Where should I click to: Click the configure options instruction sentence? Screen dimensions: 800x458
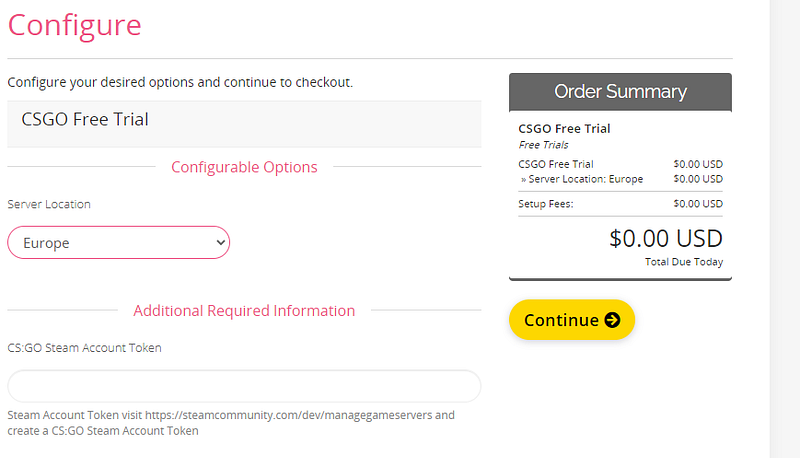point(180,82)
